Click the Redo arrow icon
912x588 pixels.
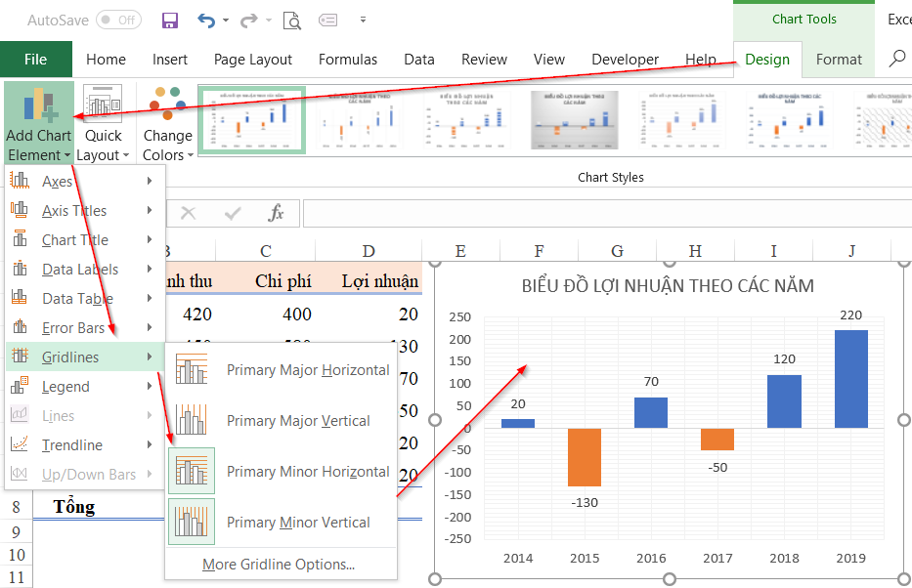pos(248,20)
